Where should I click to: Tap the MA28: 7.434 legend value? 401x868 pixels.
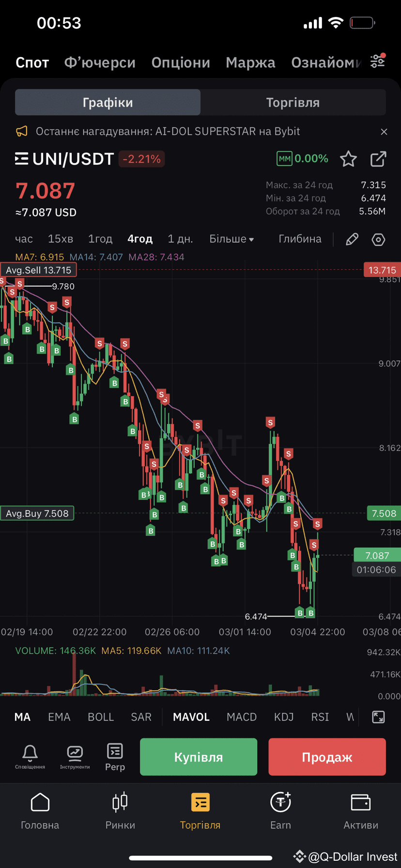click(156, 257)
